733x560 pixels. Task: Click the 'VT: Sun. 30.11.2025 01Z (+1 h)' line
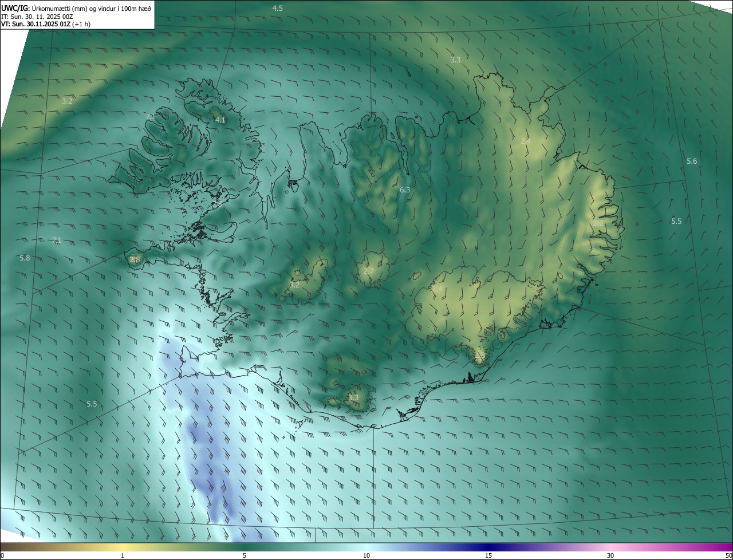coord(45,24)
